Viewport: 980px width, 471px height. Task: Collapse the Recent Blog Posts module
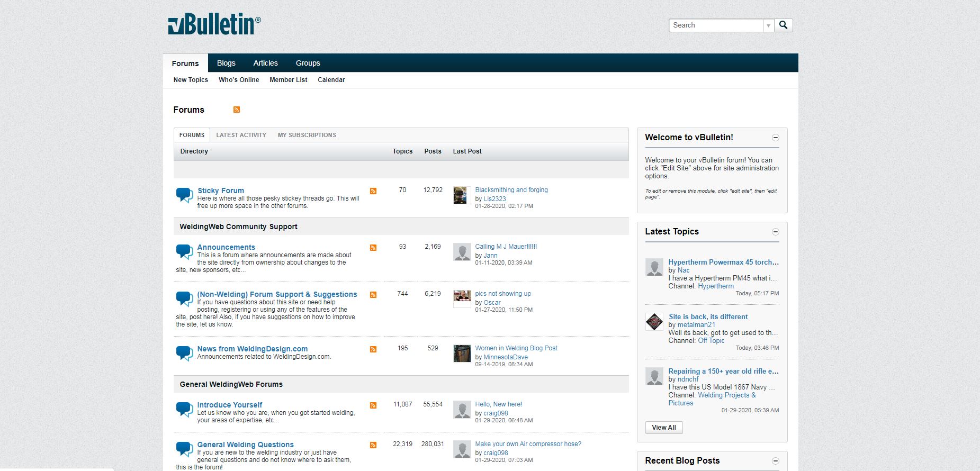pyautogui.click(x=776, y=461)
